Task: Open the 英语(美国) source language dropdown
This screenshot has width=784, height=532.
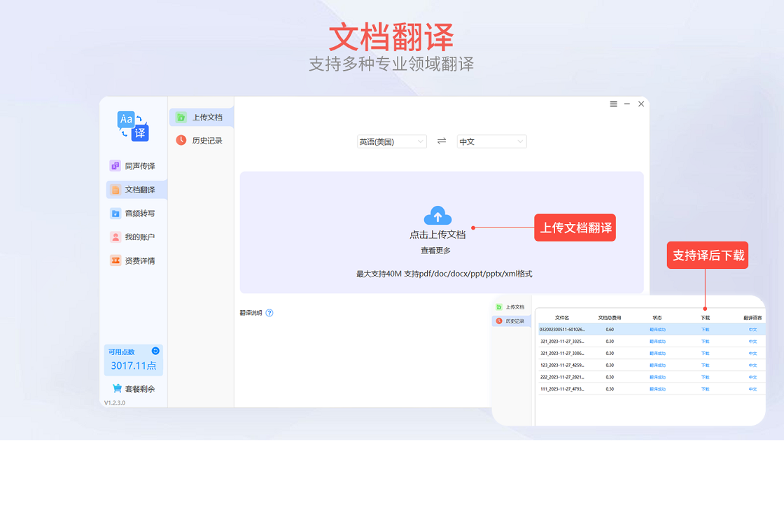Action: (x=391, y=141)
